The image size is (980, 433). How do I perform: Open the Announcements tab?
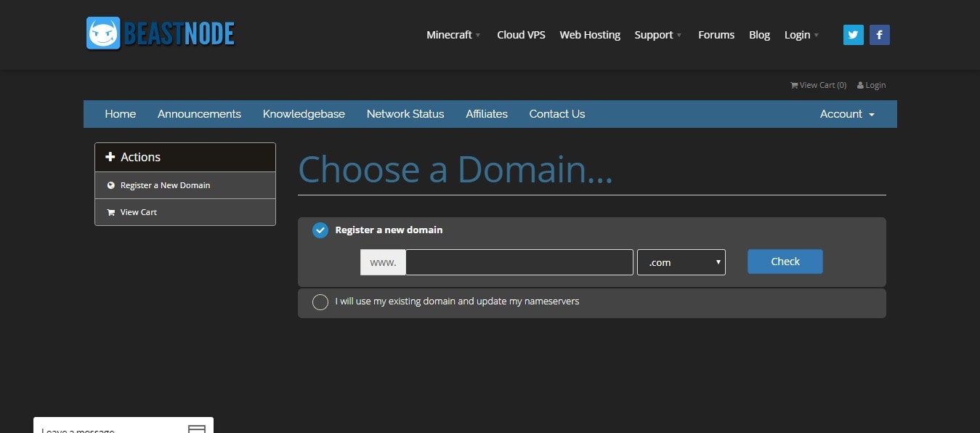(x=199, y=114)
